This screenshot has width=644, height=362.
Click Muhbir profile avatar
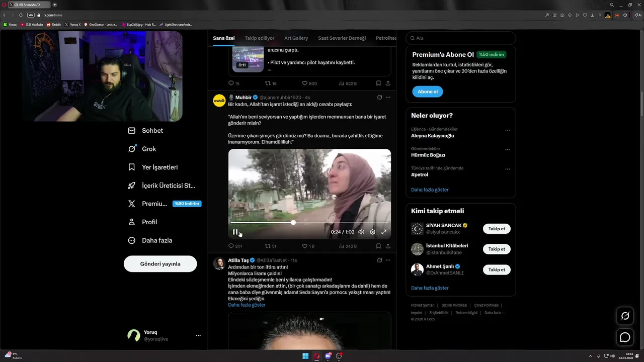point(219,101)
